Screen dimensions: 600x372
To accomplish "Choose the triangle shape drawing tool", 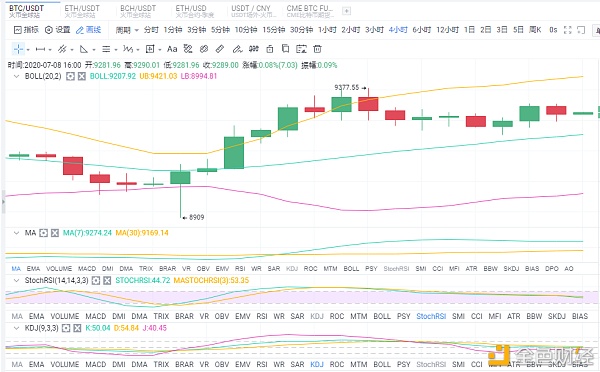I will coord(83,49).
